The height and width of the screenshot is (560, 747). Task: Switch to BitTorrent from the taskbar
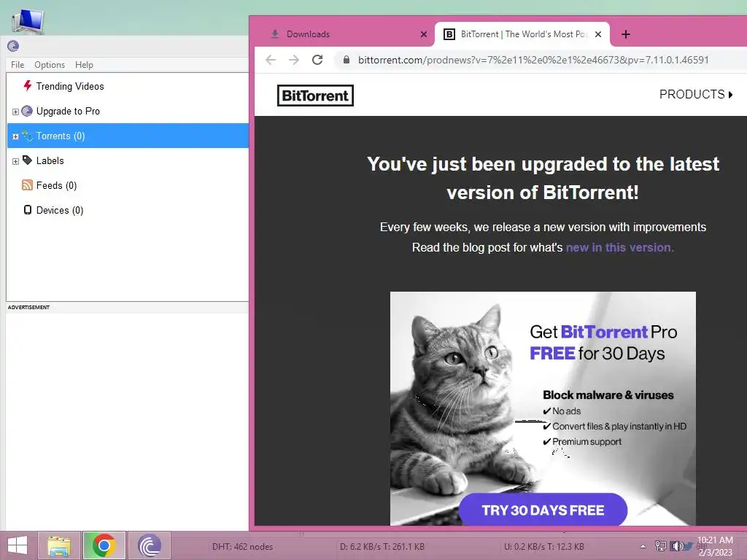(149, 545)
